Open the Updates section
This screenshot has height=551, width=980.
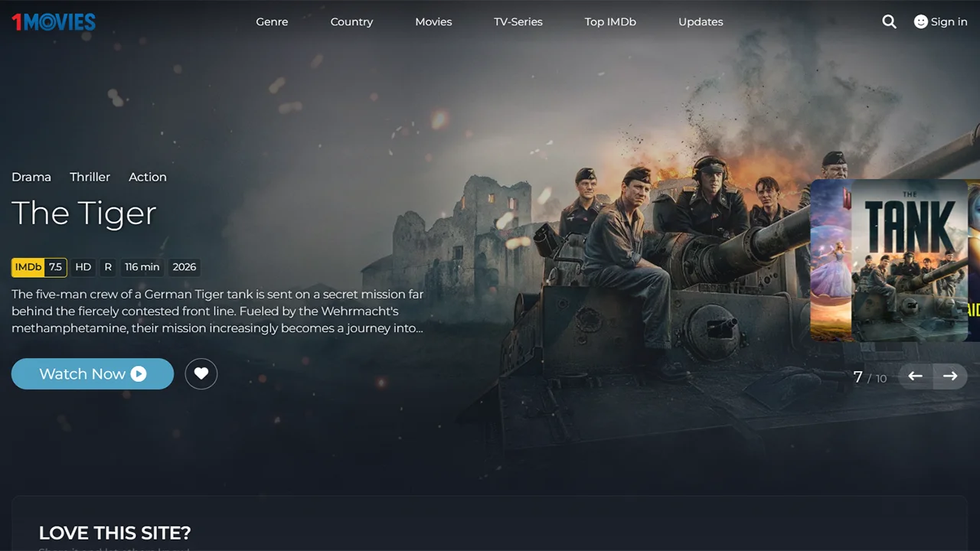pyautogui.click(x=701, y=21)
